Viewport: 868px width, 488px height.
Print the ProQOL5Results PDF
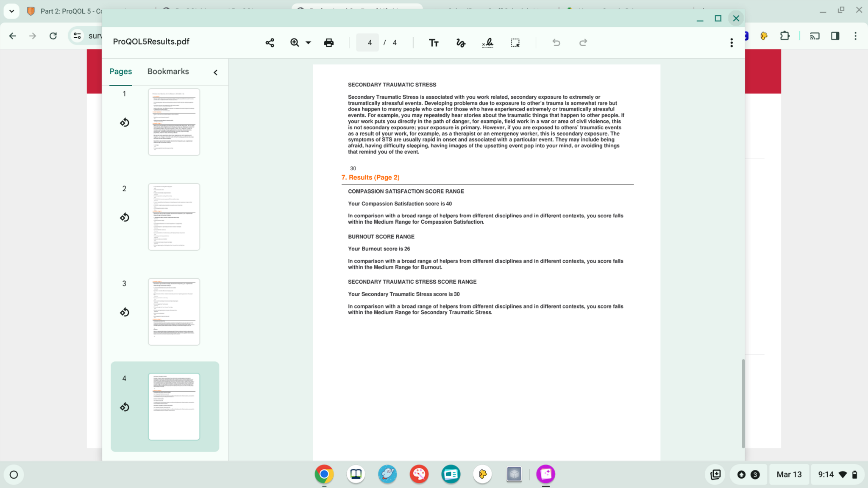(x=328, y=43)
